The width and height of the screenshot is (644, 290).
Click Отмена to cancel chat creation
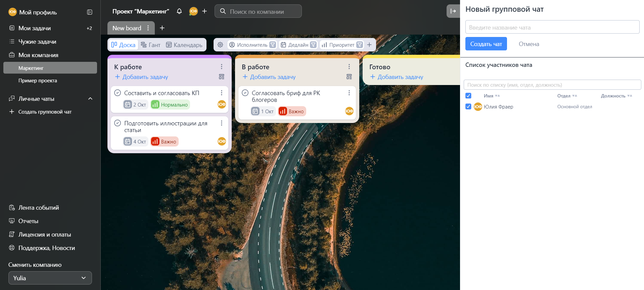[x=529, y=44]
